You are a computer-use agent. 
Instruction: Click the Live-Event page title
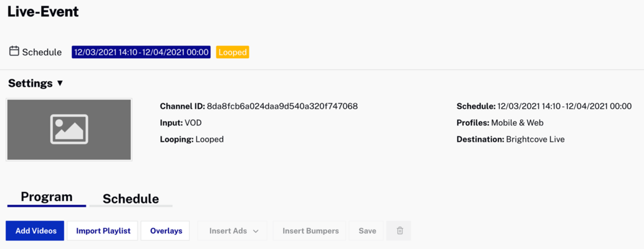tap(43, 12)
